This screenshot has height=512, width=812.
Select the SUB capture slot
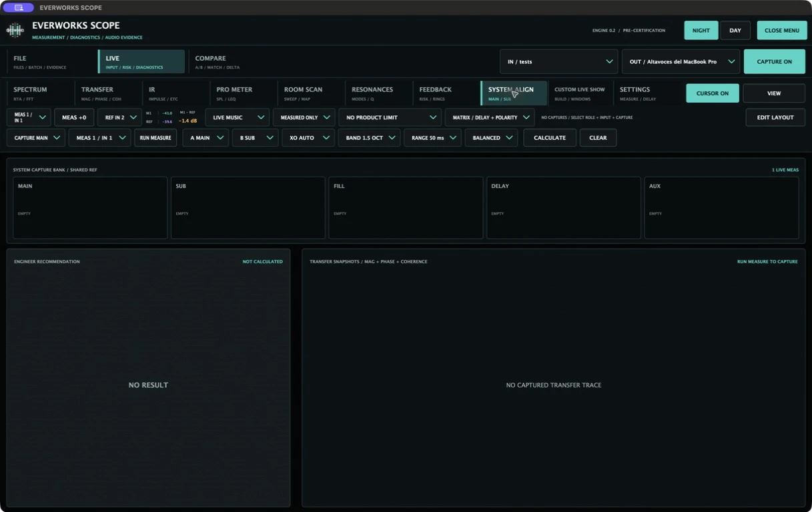coord(248,207)
